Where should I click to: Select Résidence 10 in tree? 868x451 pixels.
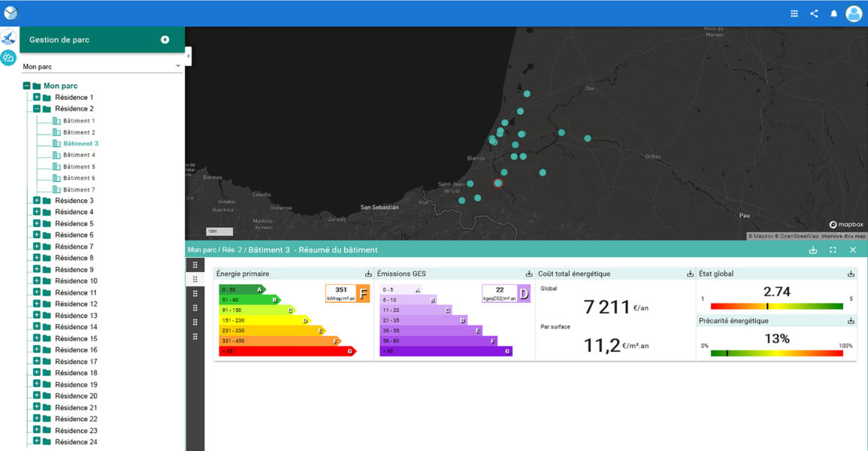pyautogui.click(x=76, y=281)
